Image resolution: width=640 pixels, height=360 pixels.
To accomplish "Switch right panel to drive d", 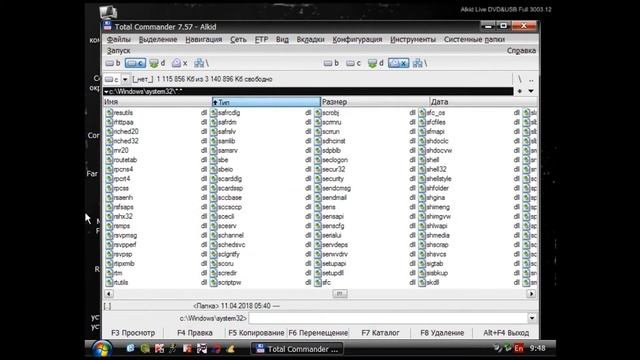I will [376, 63].
